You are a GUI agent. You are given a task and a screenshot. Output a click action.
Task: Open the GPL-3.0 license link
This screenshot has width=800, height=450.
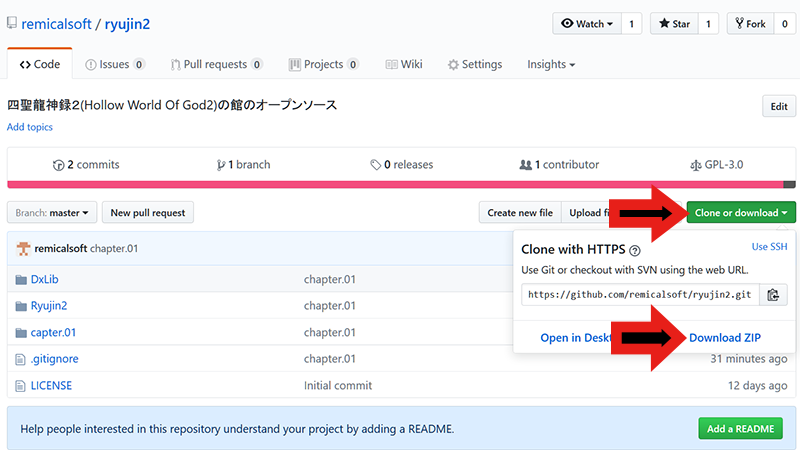(x=717, y=164)
